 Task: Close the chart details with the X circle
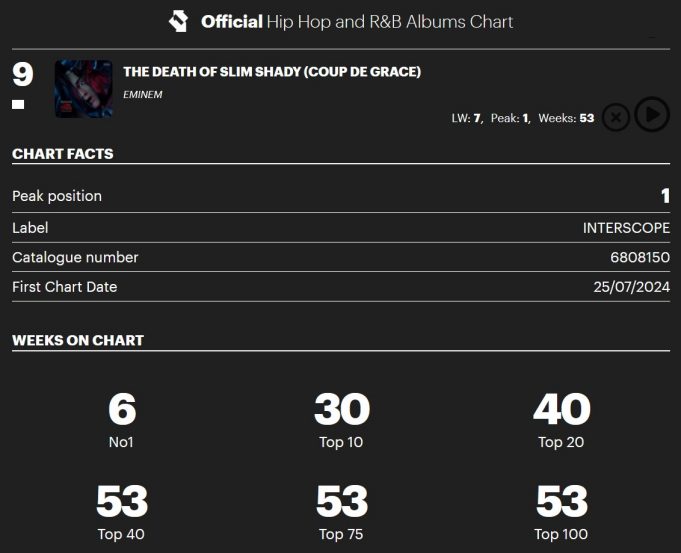coord(615,117)
